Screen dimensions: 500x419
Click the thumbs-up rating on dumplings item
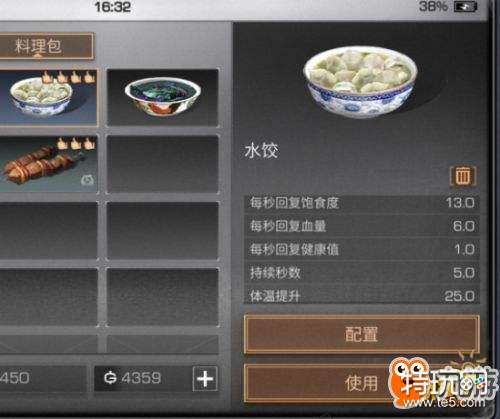tap(68, 77)
